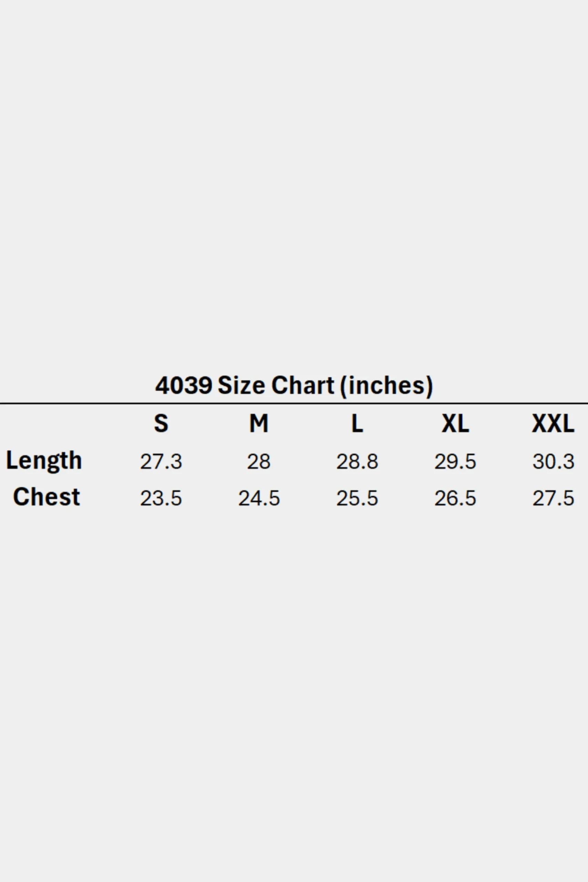Select the S size column header
Image resolution: width=588 pixels, height=882 pixels.
pyautogui.click(x=161, y=423)
